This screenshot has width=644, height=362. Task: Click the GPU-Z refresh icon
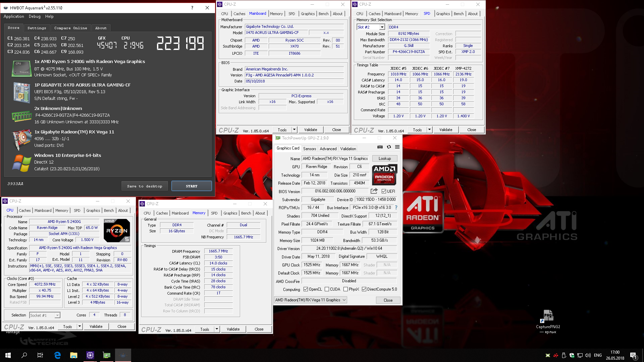[x=389, y=147]
